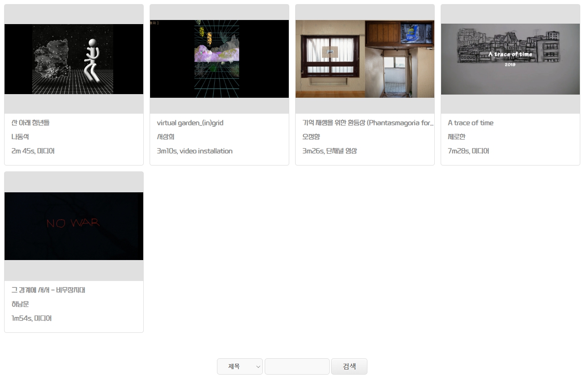Click artist name '허남문'
Viewport: 588px width, 391px height.
(20, 304)
